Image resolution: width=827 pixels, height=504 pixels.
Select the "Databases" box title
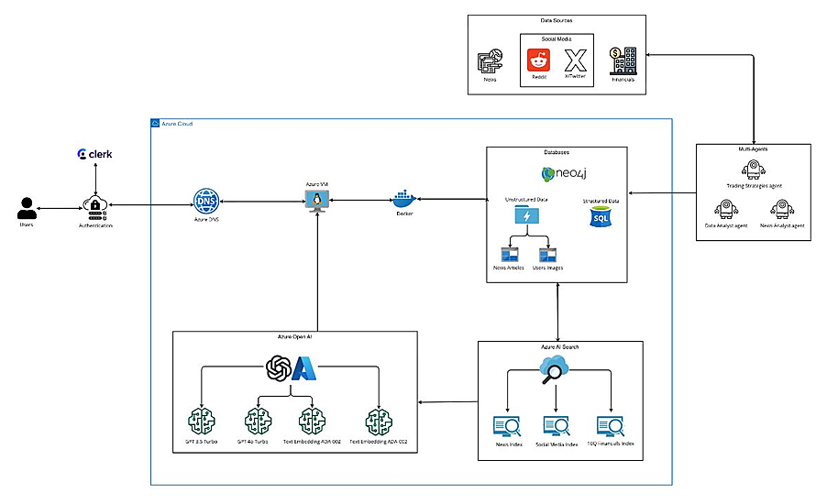click(x=557, y=152)
